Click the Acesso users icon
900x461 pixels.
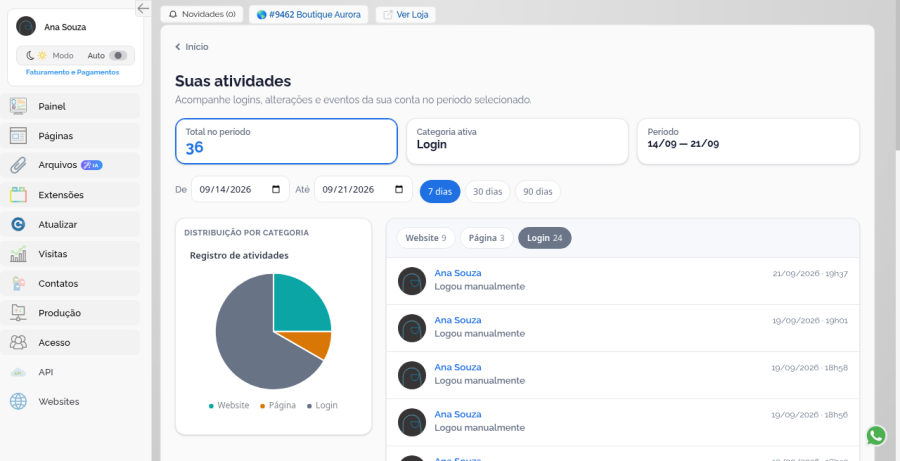coord(18,343)
